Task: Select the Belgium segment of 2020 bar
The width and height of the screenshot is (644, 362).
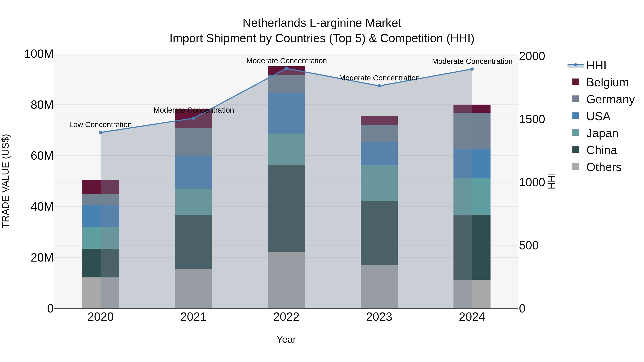Action: [101, 187]
